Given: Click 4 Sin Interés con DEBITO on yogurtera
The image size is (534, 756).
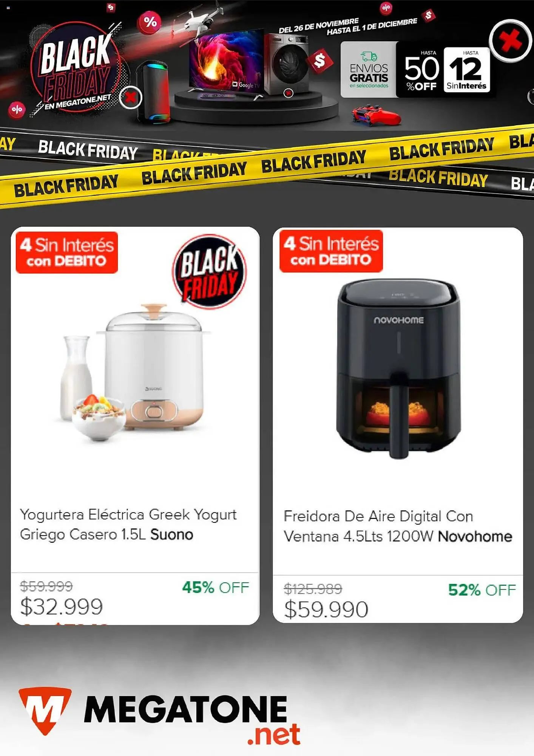Looking at the screenshot, I should coord(67,253).
